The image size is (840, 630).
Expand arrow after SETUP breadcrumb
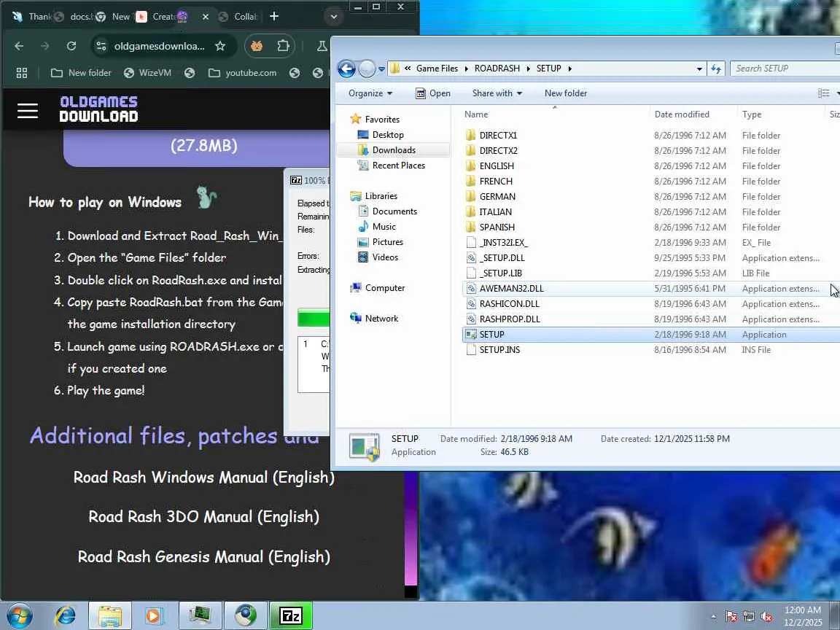pos(569,69)
